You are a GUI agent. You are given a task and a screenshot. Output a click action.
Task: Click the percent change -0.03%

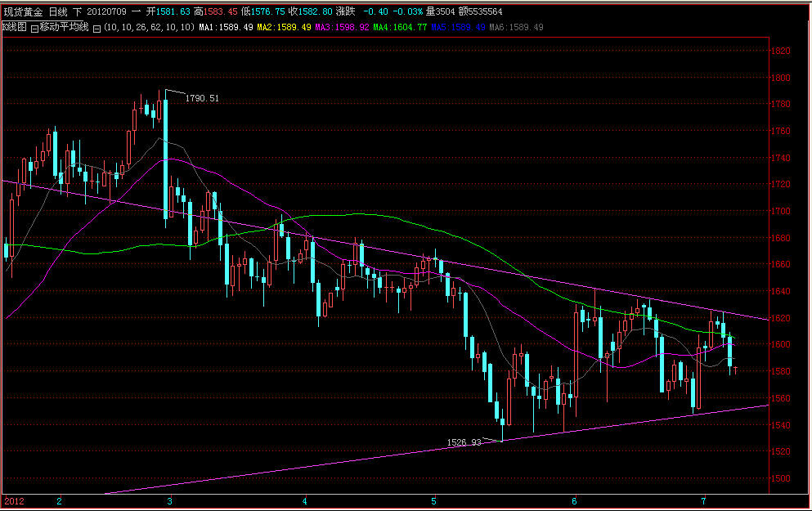pyautogui.click(x=407, y=11)
